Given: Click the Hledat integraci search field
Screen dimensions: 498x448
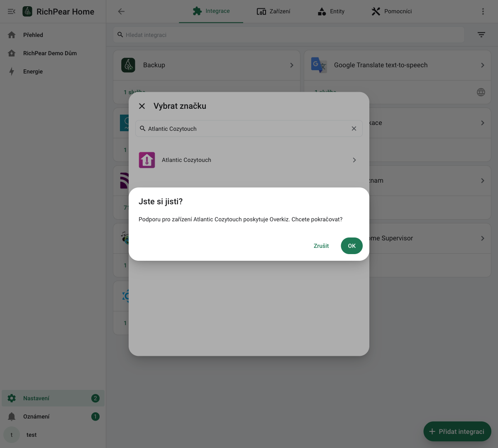Looking at the screenshot, I should pos(289,35).
